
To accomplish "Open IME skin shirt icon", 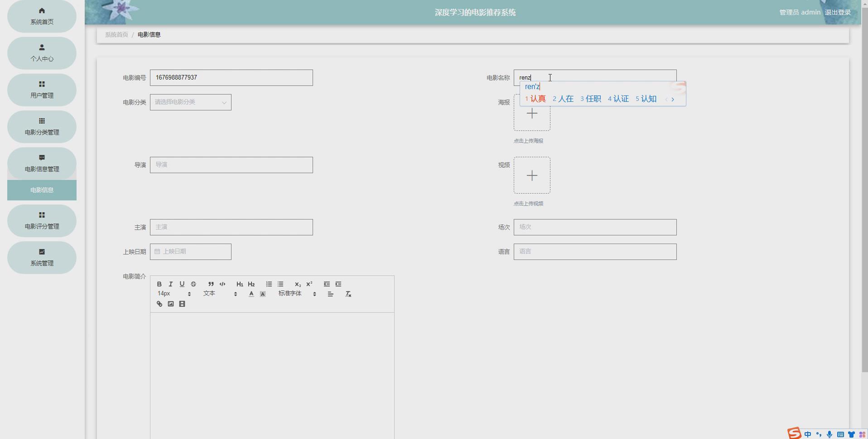I will tap(851, 434).
